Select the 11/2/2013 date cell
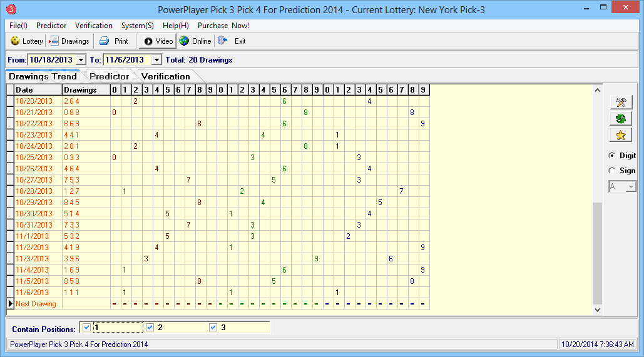This screenshot has height=357, width=644. (x=38, y=248)
